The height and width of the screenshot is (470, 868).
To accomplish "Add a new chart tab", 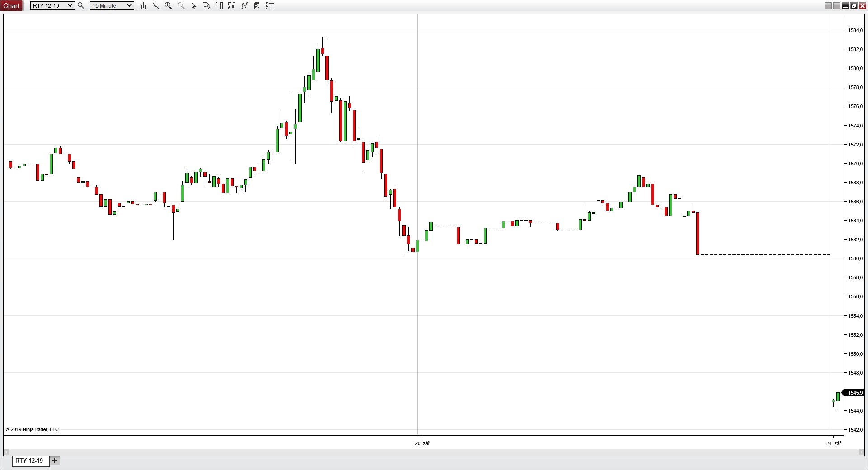I will tap(55, 461).
